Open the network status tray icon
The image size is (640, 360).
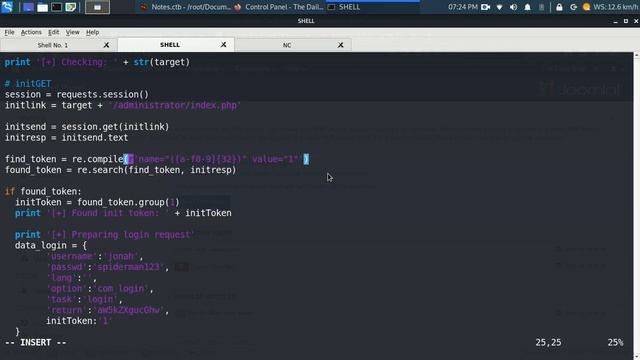pos(500,7)
